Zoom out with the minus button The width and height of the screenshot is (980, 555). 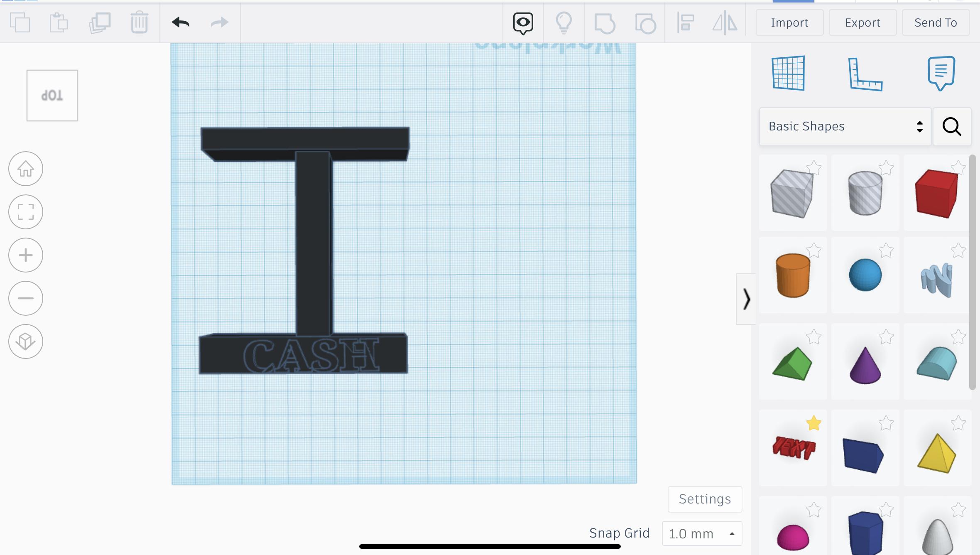[26, 298]
